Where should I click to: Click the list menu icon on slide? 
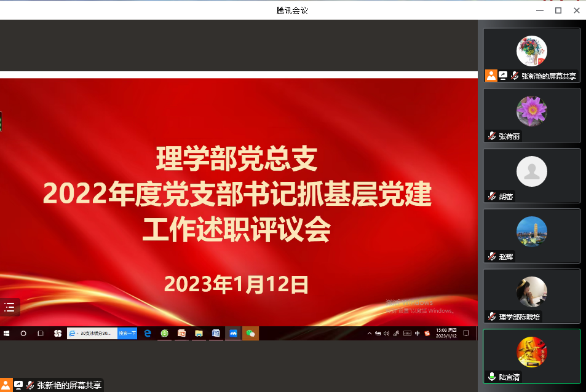(x=9, y=307)
